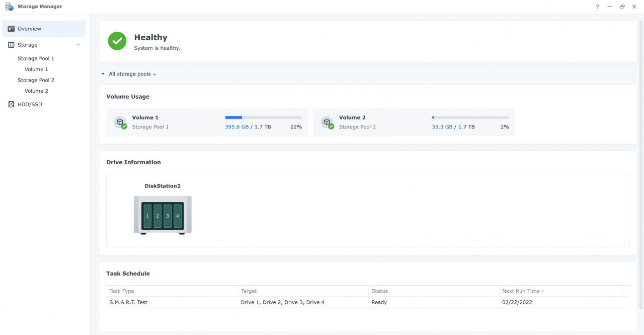Click the 33.3 GB usage link
Image resolution: width=644 pixels, height=335 pixels.
[x=442, y=127]
